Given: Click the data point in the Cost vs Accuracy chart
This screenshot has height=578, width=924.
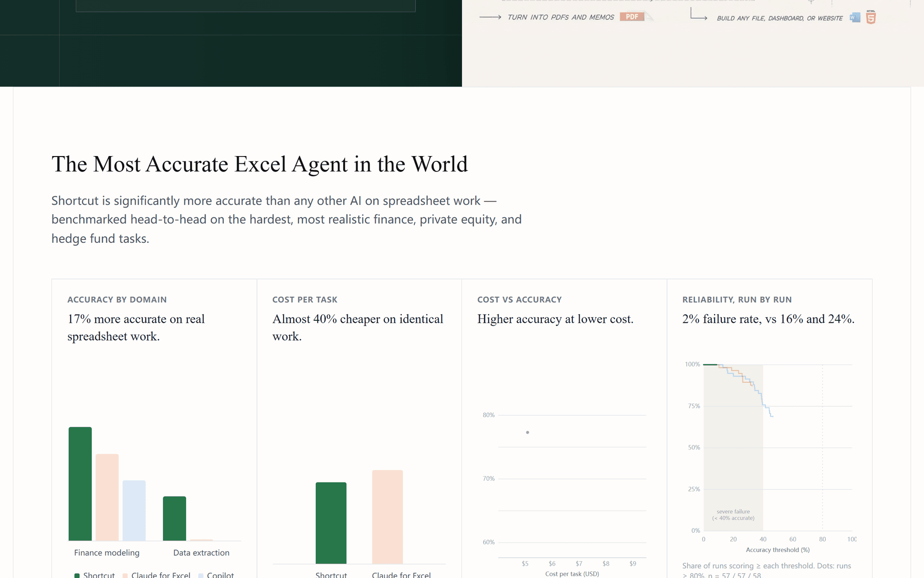Looking at the screenshot, I should [527, 433].
